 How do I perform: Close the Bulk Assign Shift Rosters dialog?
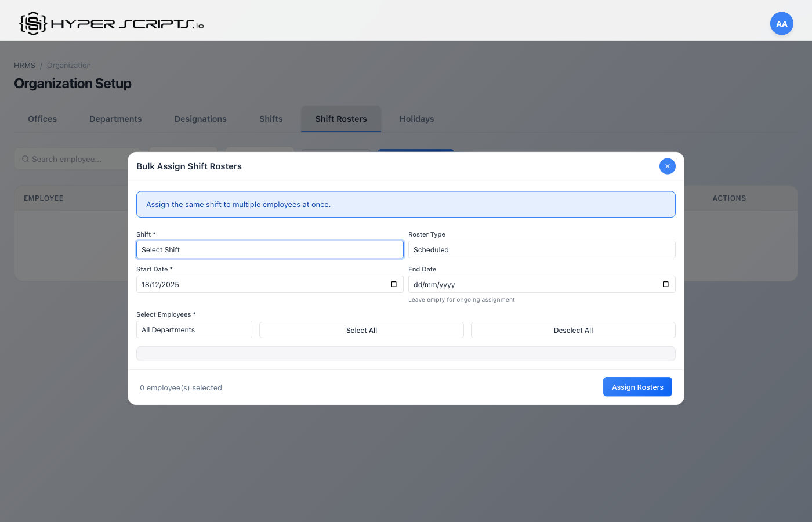coord(667,166)
